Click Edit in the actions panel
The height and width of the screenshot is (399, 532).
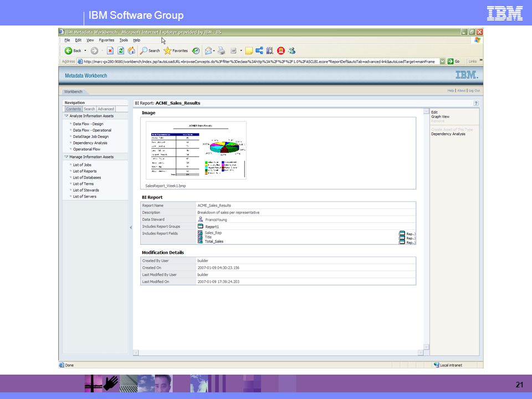(x=434, y=112)
